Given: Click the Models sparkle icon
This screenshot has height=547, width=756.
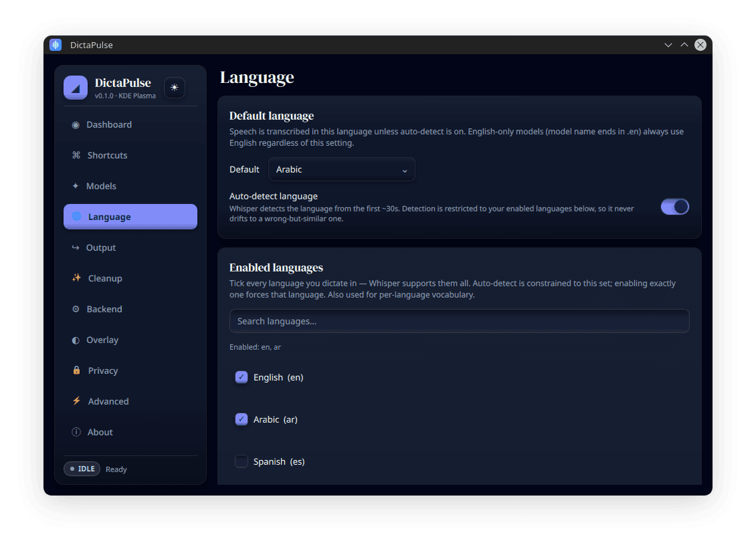Looking at the screenshot, I should click(76, 186).
